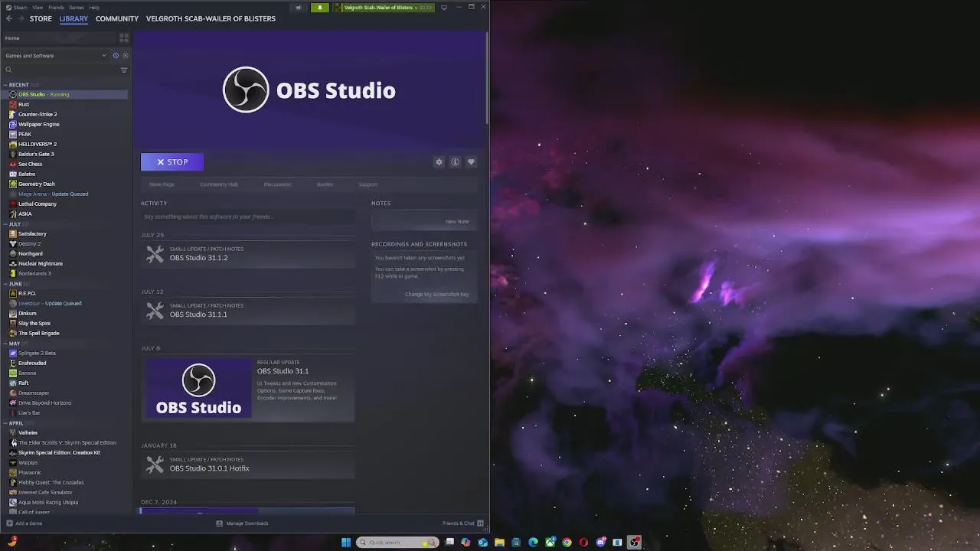Open the VELGROTH SCAB-WAILER OF BLISTERS profile tab

(211, 18)
